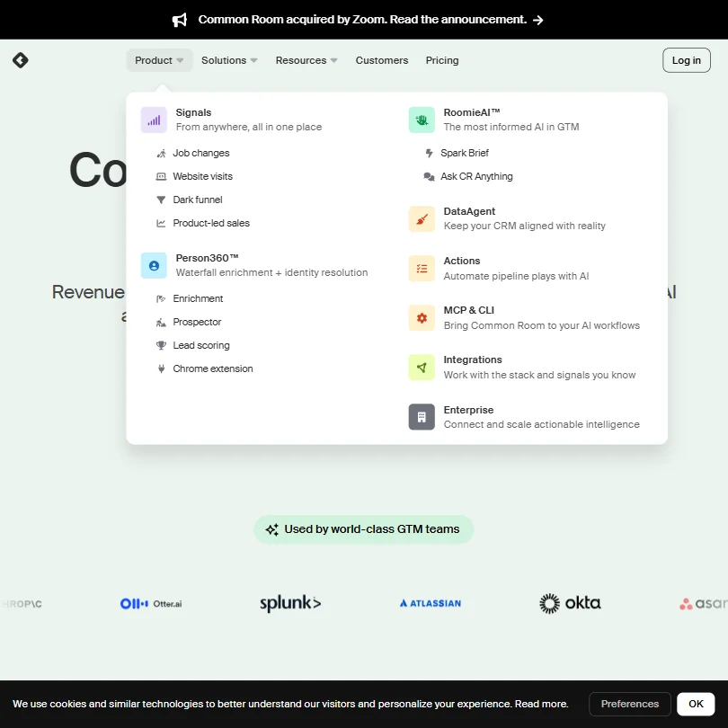
Task: Open Person360 title in Product menu
Action: pos(207,258)
